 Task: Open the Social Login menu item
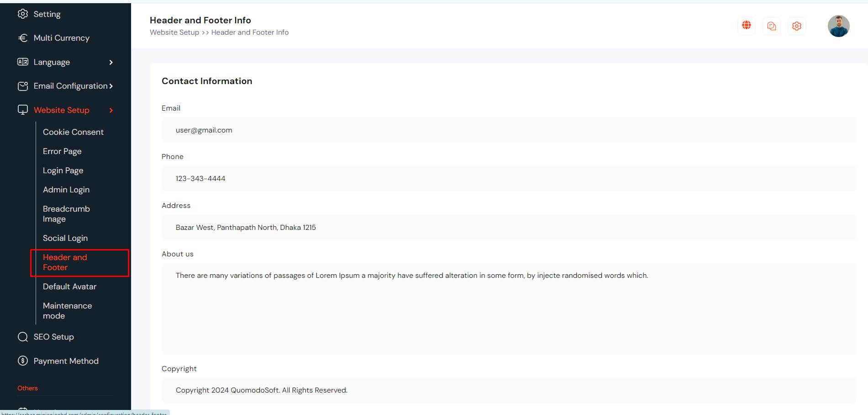click(x=65, y=238)
